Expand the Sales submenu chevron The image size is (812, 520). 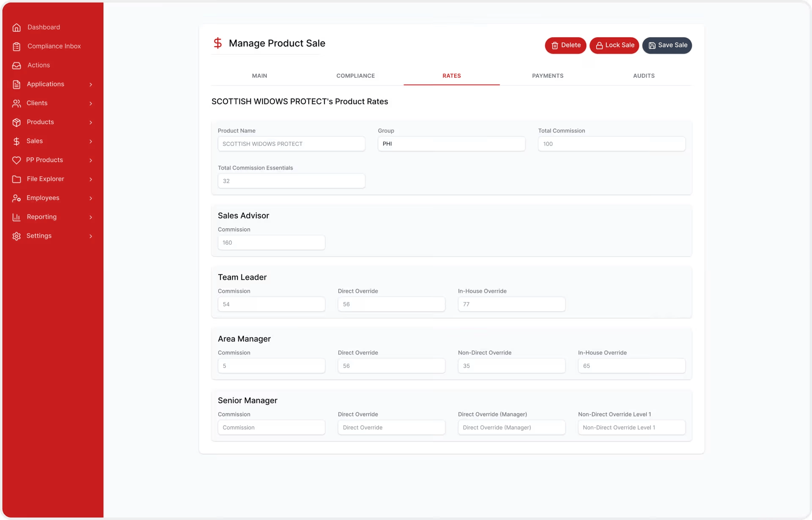coord(91,142)
